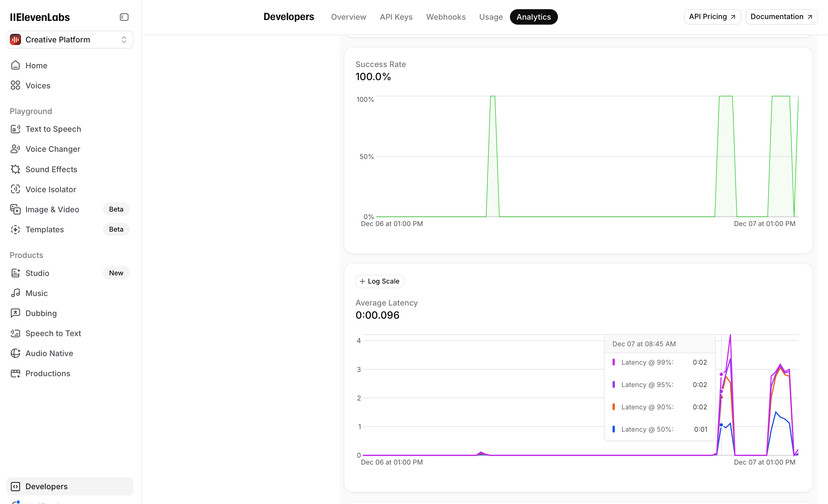Click the purple Latency @ 99% swatch
The image size is (828, 504).
tap(614, 362)
